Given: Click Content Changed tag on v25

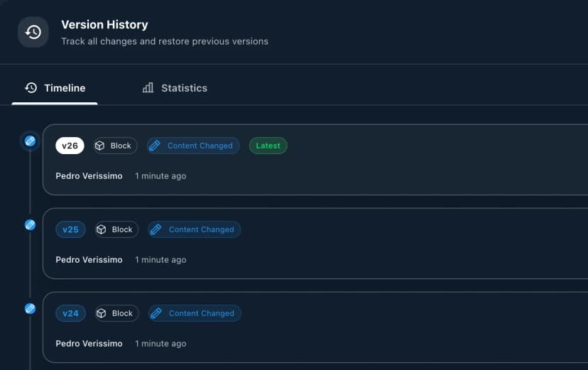Looking at the screenshot, I should (195, 229).
